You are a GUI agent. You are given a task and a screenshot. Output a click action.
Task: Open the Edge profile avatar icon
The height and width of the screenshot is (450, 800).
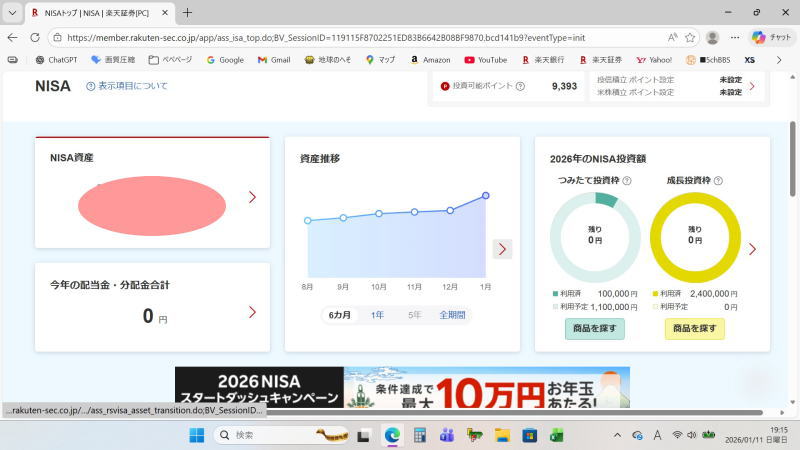(712, 37)
